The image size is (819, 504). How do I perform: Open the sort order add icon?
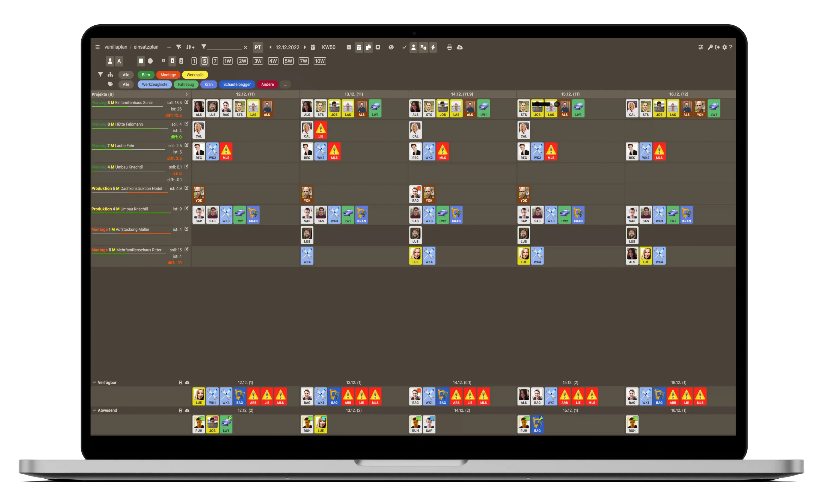coord(190,47)
